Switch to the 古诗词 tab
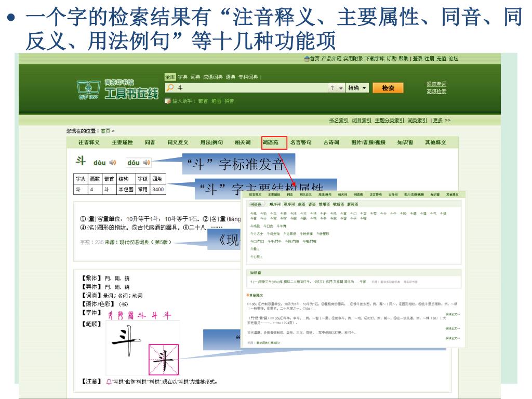This screenshot has width=532, height=399. tap(331, 142)
